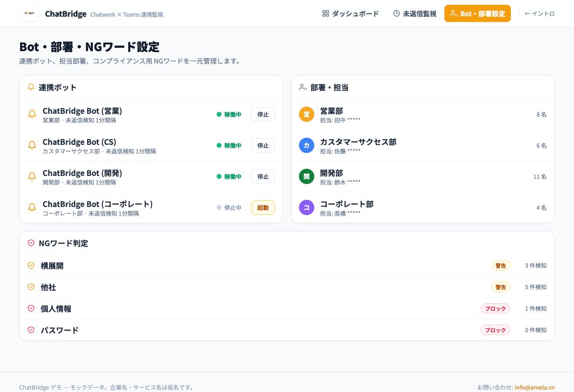Switch to the 未返信監視 tab
Image resolution: width=574 pixels, height=392 pixels.
tap(415, 13)
